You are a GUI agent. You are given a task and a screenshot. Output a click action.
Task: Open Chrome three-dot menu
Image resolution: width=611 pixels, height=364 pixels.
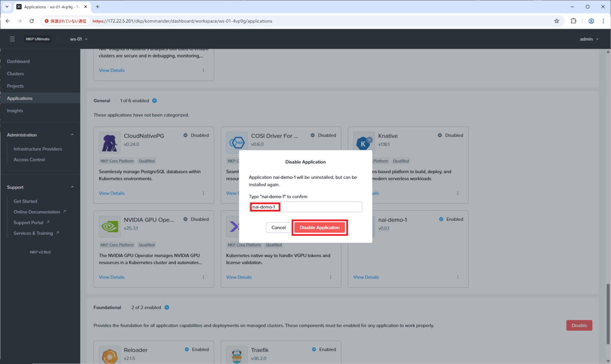(x=604, y=21)
